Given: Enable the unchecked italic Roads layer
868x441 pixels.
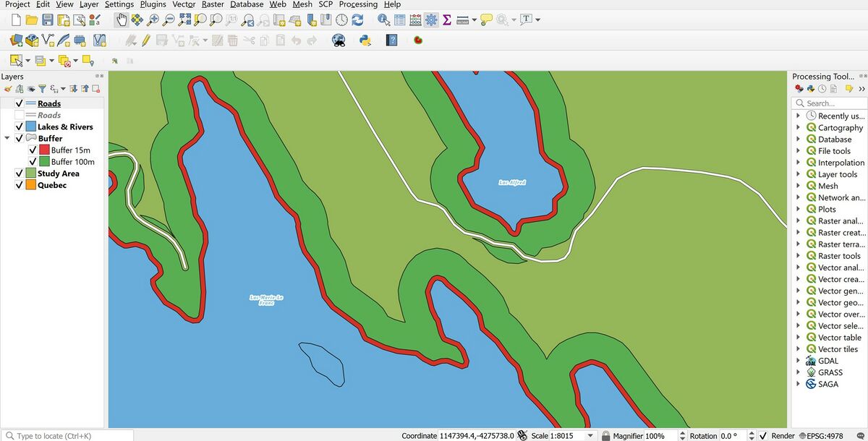Looking at the screenshot, I should (20, 116).
